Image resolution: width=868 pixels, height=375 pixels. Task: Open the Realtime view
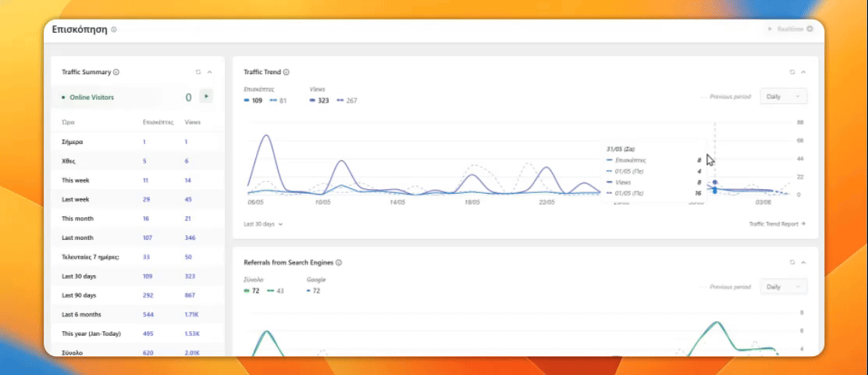[x=790, y=29]
